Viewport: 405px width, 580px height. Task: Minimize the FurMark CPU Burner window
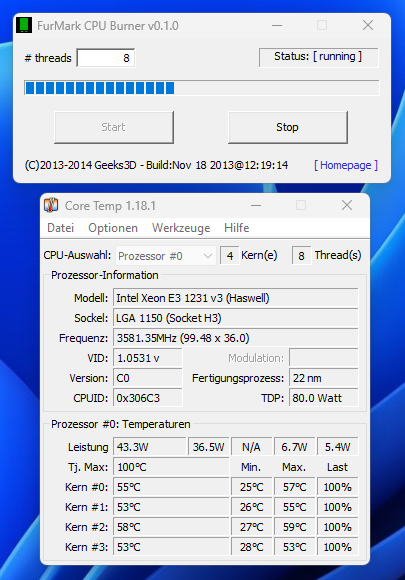point(277,26)
